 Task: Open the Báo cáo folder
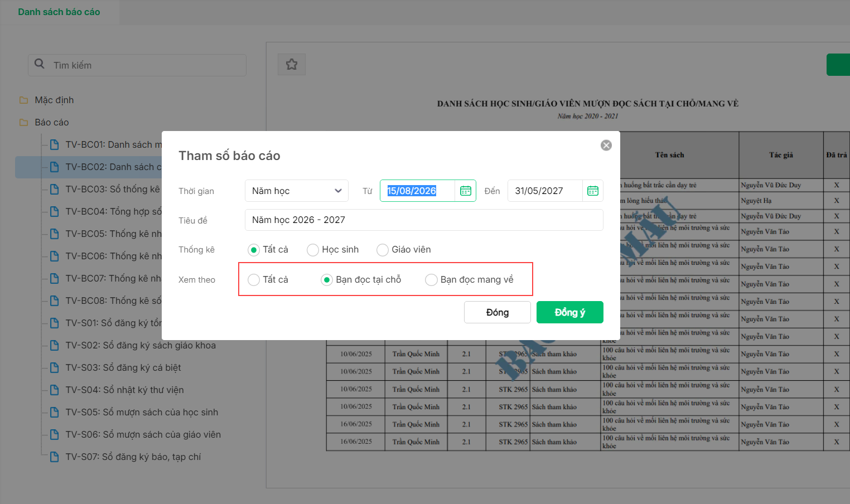point(52,123)
